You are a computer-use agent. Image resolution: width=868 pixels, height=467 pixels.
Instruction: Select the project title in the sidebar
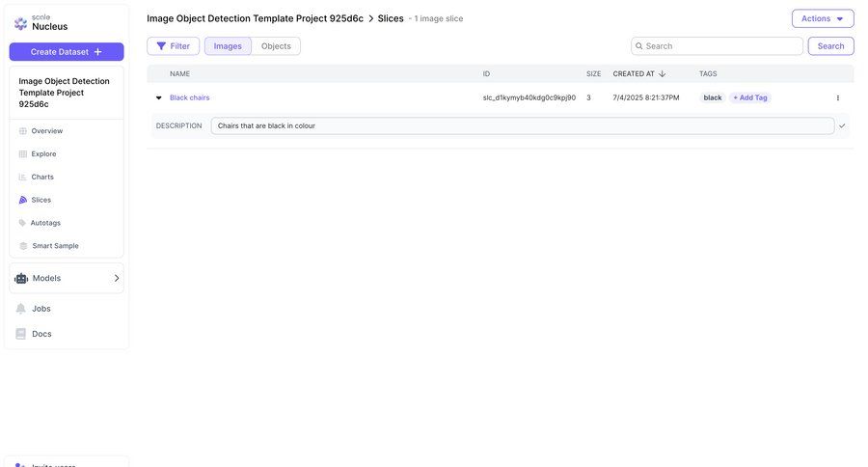pos(65,93)
